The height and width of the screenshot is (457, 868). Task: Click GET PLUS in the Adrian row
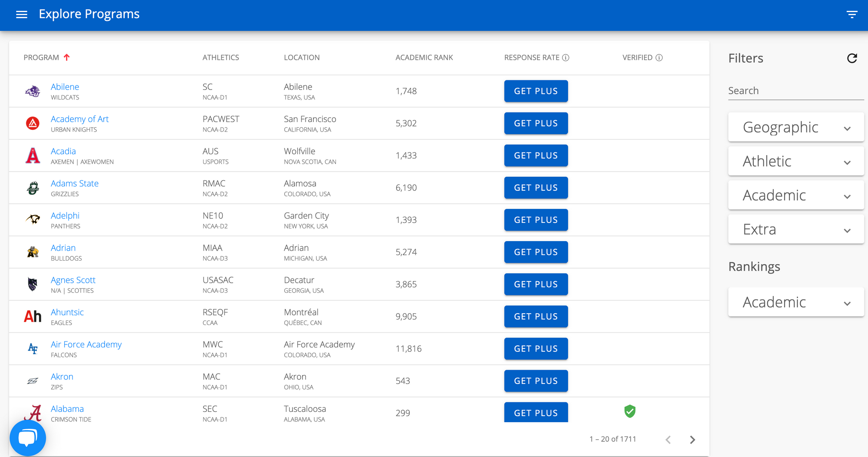click(x=536, y=252)
